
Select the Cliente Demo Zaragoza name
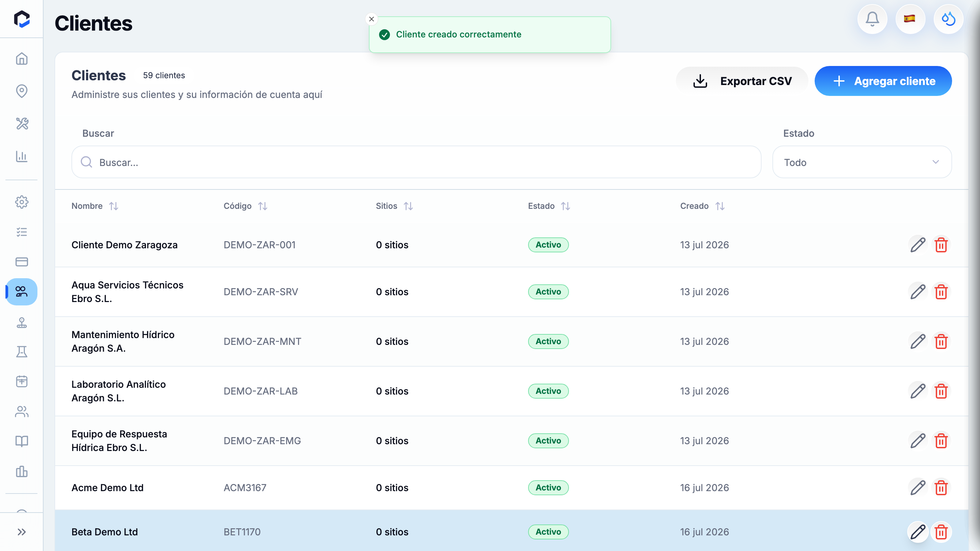point(125,245)
